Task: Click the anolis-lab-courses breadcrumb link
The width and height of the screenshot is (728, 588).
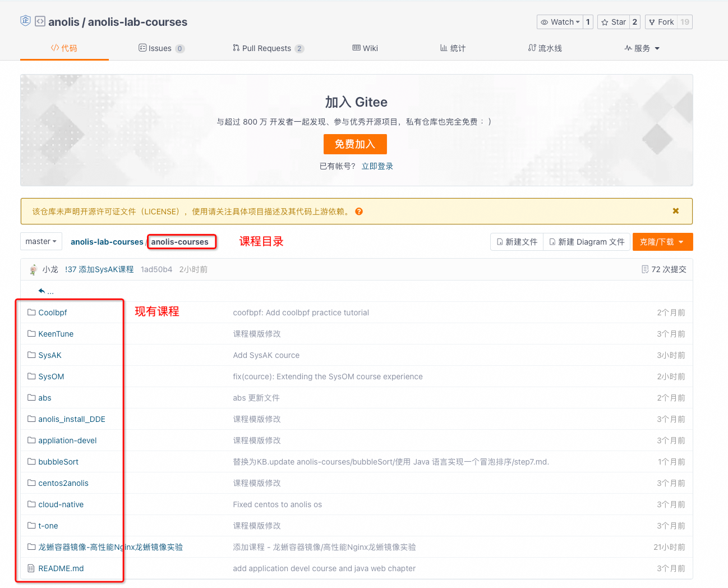Action: pyautogui.click(x=107, y=242)
